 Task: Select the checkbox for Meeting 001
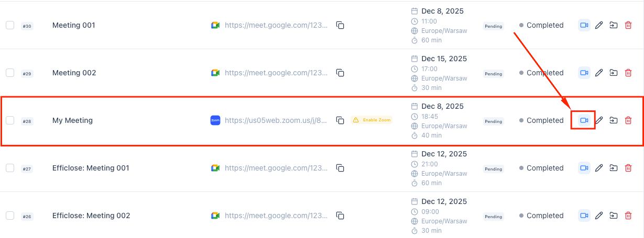pyautogui.click(x=10, y=25)
